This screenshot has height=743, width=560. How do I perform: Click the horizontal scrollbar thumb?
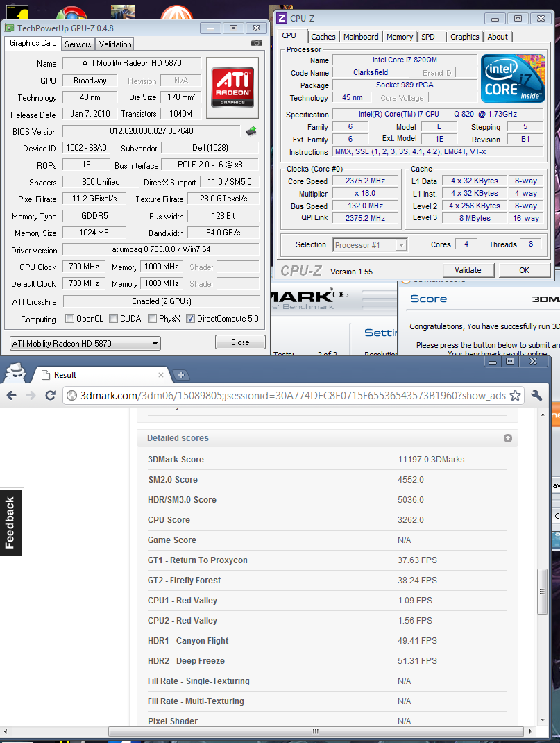pyautogui.click(x=316, y=731)
